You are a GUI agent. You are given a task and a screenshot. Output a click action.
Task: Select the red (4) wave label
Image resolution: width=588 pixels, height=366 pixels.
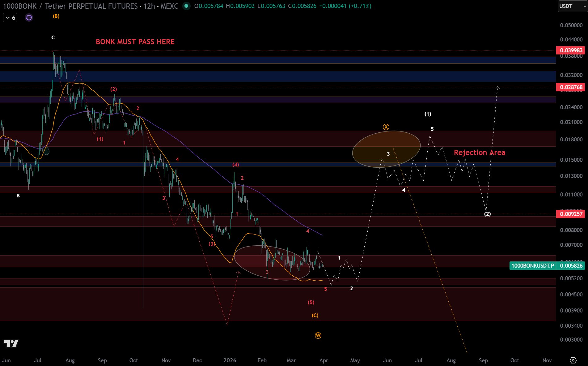[x=235, y=165]
